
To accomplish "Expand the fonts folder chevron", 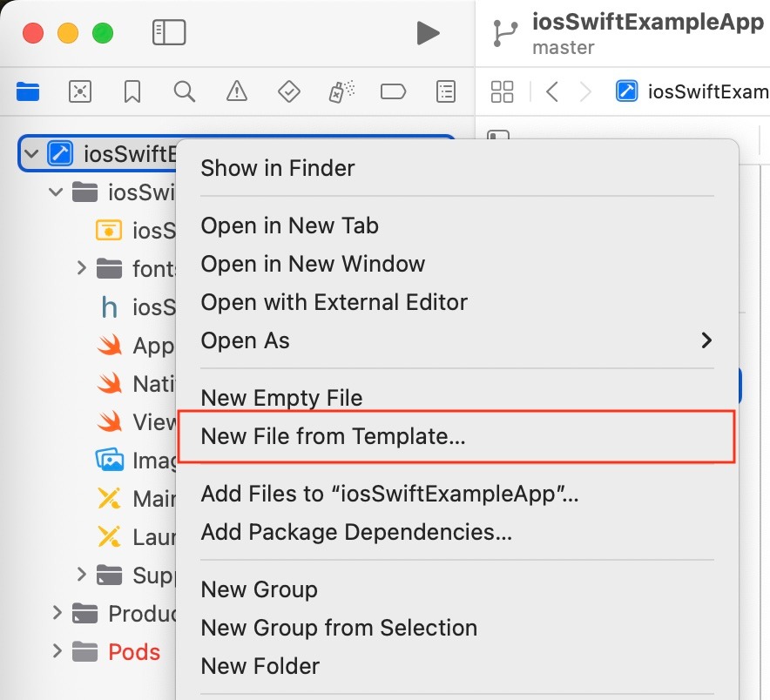I will 81,268.
